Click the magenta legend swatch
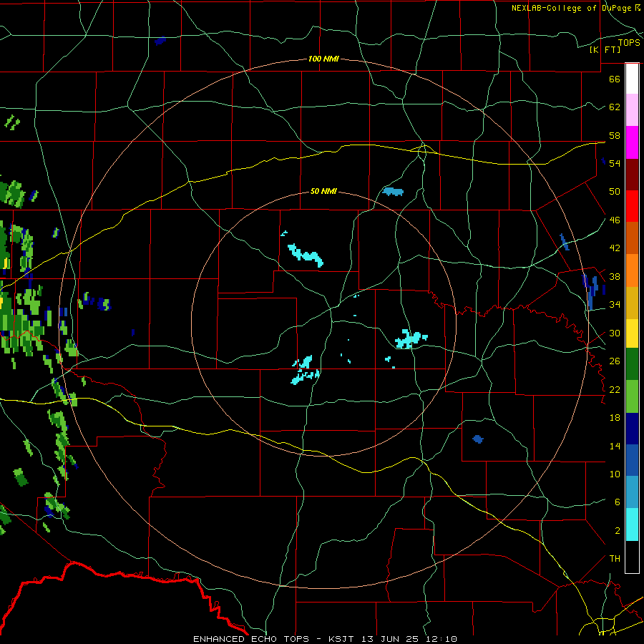The image size is (644, 644). point(632,142)
